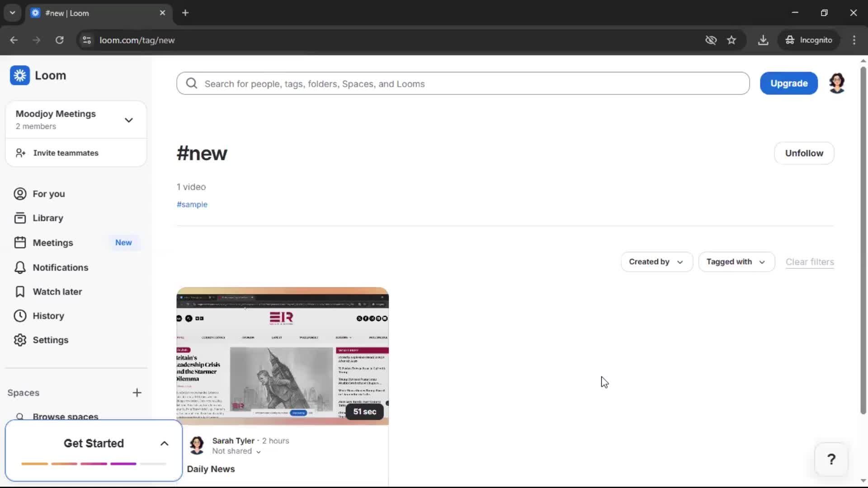868x488 pixels.
Task: Click the Loom logo icon
Action: 20,75
